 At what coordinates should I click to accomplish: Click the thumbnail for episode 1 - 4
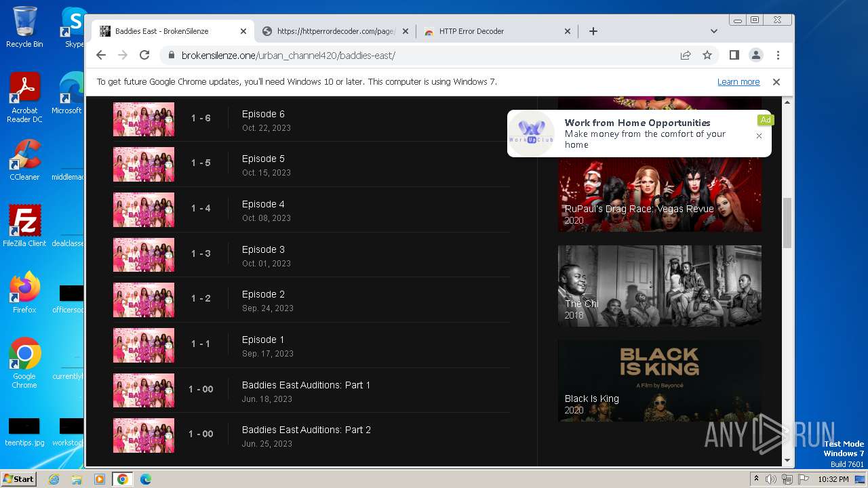tap(144, 209)
